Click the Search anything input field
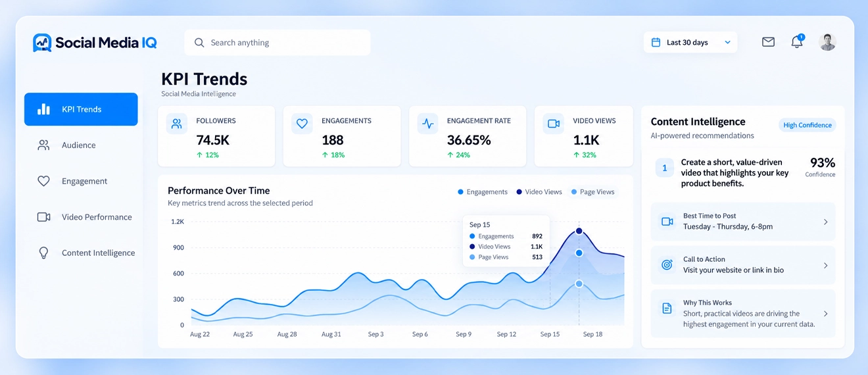 (277, 43)
